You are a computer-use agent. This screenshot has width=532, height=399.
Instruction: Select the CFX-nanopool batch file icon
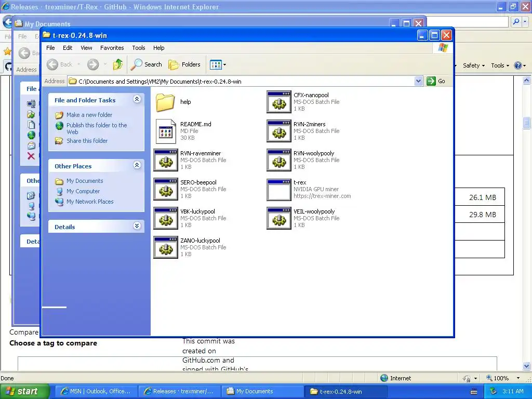(279, 102)
